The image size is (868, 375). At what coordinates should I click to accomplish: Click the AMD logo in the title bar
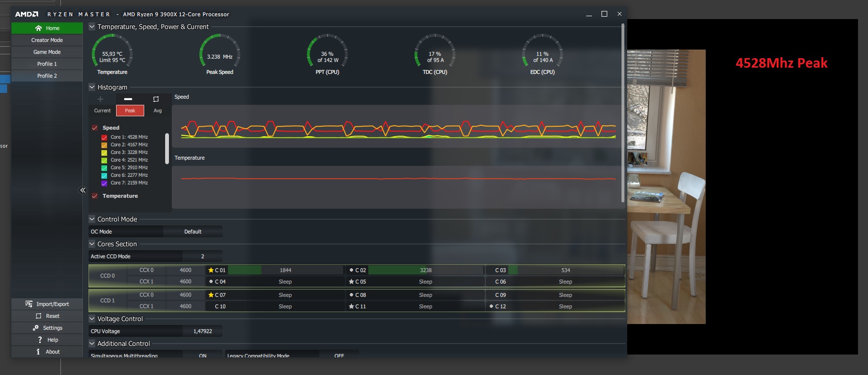[27, 14]
